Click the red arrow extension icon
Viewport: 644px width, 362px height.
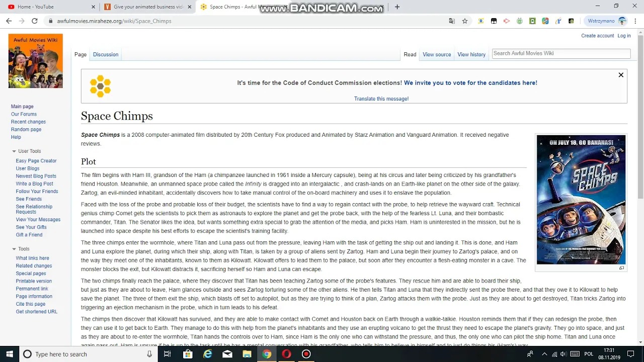507,21
